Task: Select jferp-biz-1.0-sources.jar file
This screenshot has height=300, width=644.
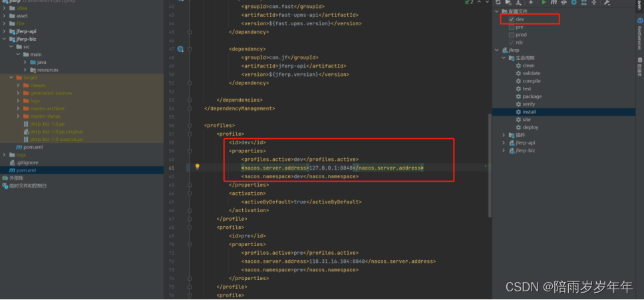Action: point(57,140)
